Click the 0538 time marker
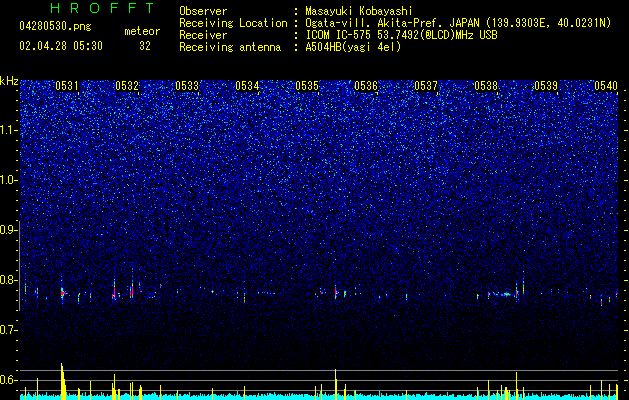This screenshot has width=629, height=400. coord(486,86)
